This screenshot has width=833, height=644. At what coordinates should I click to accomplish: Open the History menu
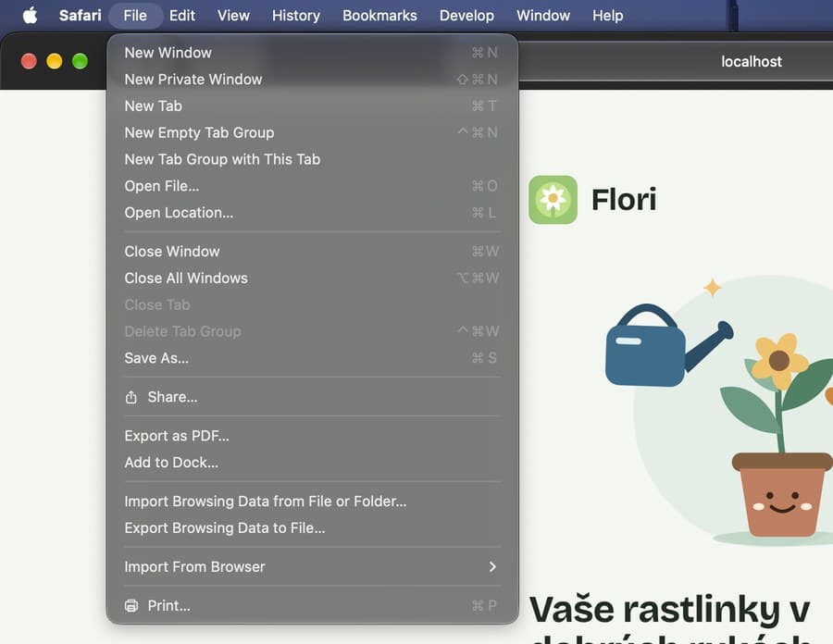(296, 16)
